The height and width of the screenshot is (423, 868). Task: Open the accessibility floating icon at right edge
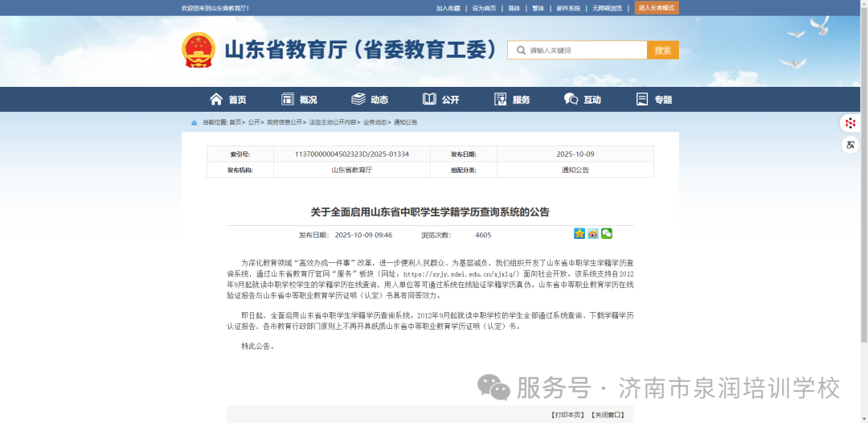pos(851,145)
